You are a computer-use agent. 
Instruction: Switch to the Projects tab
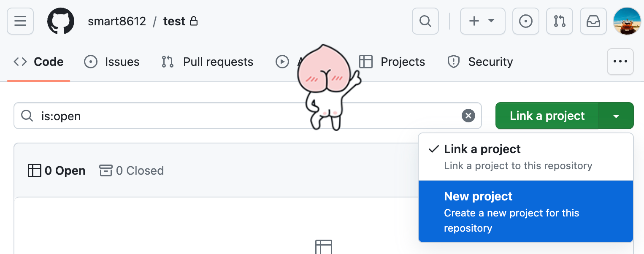[x=392, y=62]
